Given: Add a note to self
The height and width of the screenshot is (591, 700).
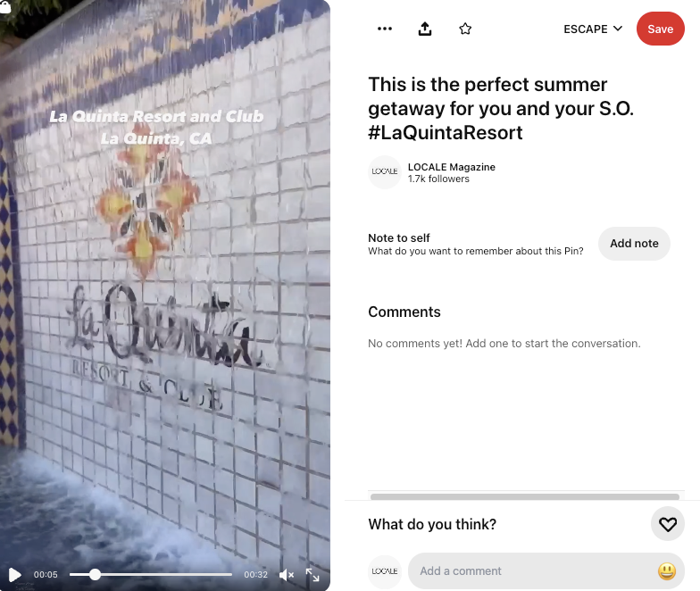Looking at the screenshot, I should [x=634, y=243].
